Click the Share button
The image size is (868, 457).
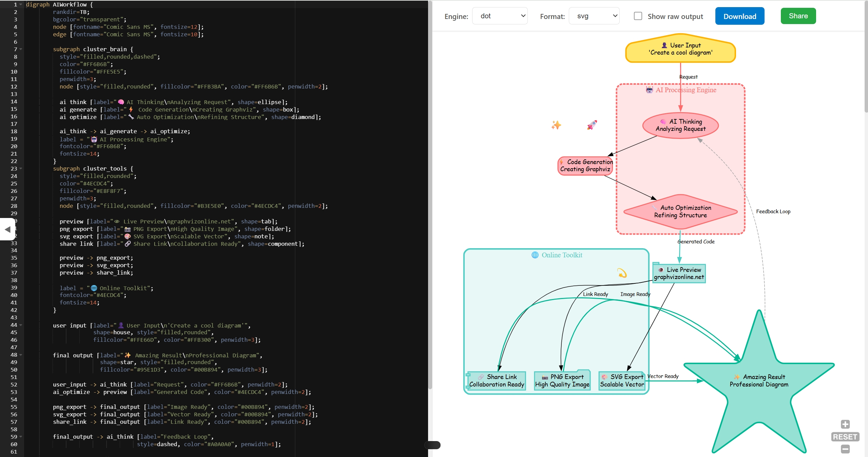[797, 16]
